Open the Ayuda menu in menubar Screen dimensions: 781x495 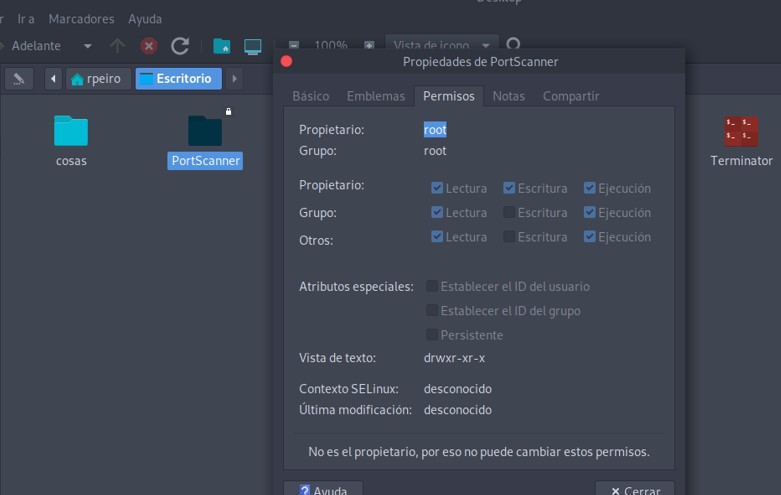(x=145, y=19)
